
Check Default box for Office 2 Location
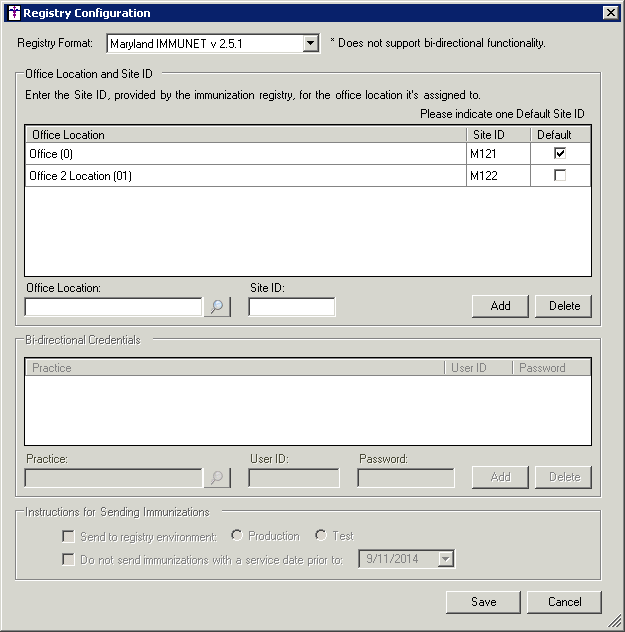click(x=560, y=176)
